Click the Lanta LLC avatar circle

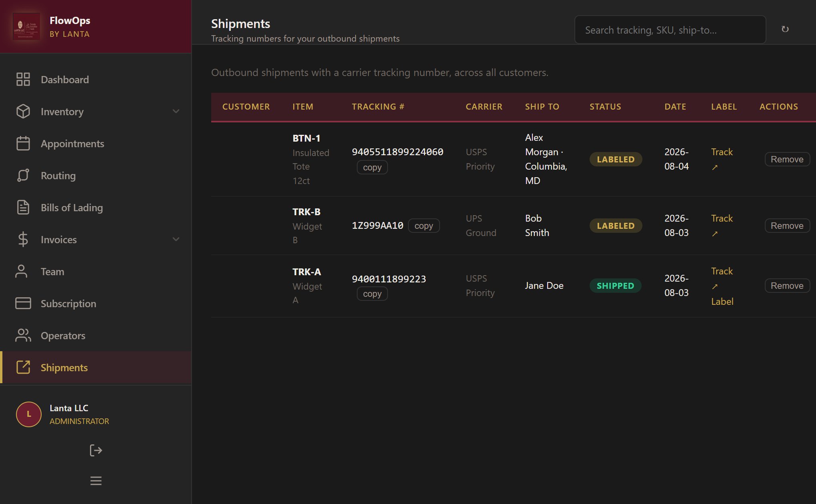29,414
